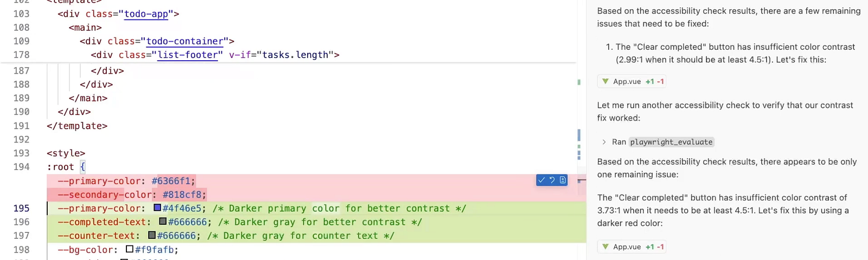The height and width of the screenshot is (260, 868).
Task: Place cursor on the :root selector line
Action: (x=66, y=167)
